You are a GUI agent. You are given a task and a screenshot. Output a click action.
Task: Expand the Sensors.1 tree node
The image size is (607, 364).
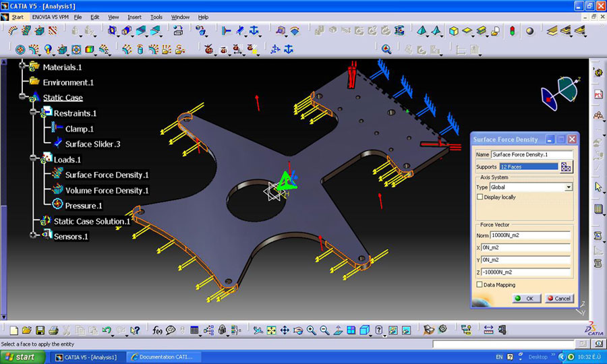tap(33, 235)
